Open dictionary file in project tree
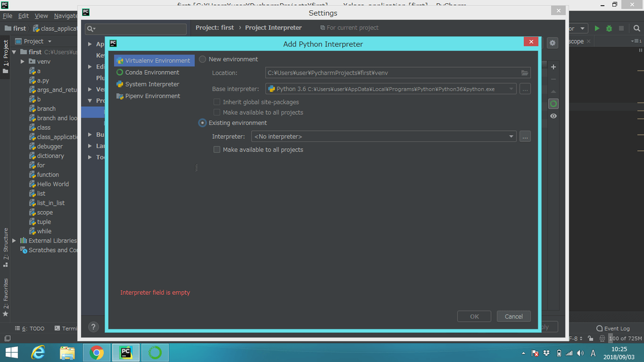Viewport: 644px width, 362px height. pos(50,156)
